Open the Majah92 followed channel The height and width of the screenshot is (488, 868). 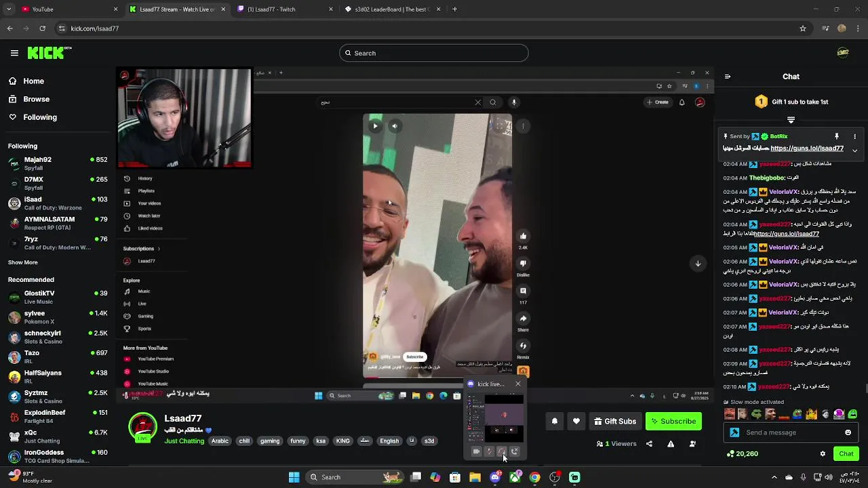[x=58, y=163]
